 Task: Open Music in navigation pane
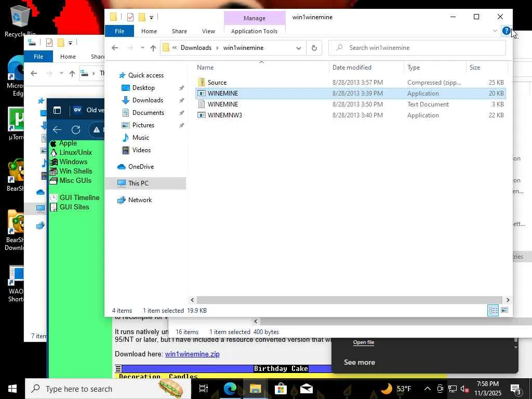140,137
